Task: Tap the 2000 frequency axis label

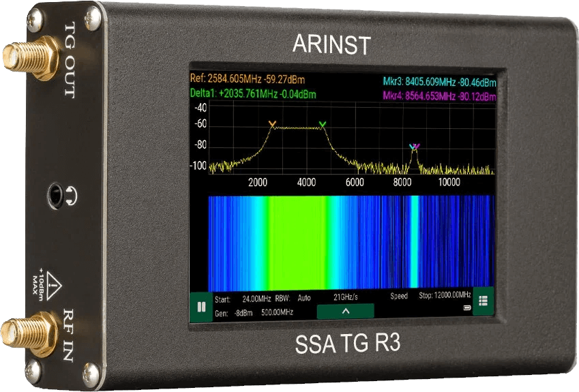Action: tap(257, 182)
